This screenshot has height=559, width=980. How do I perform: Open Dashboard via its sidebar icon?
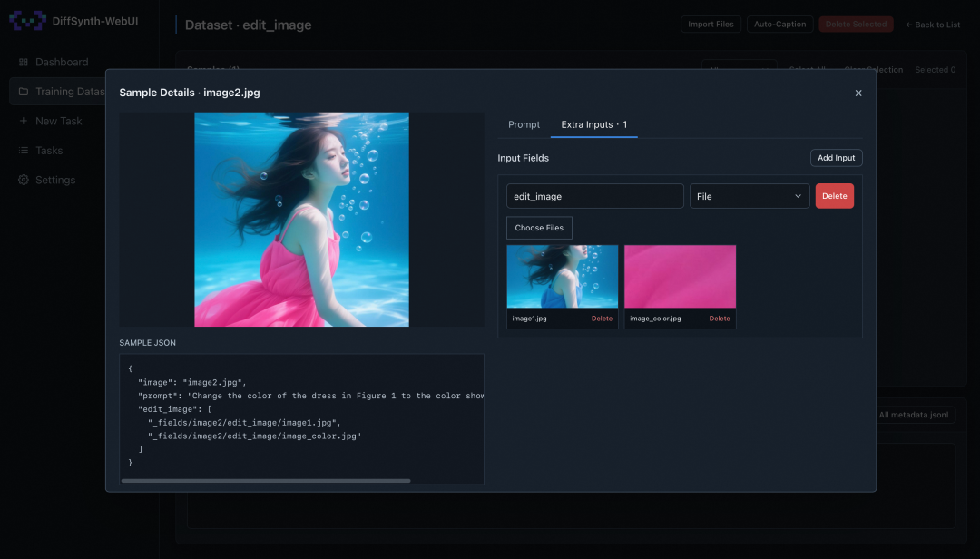[x=23, y=62]
